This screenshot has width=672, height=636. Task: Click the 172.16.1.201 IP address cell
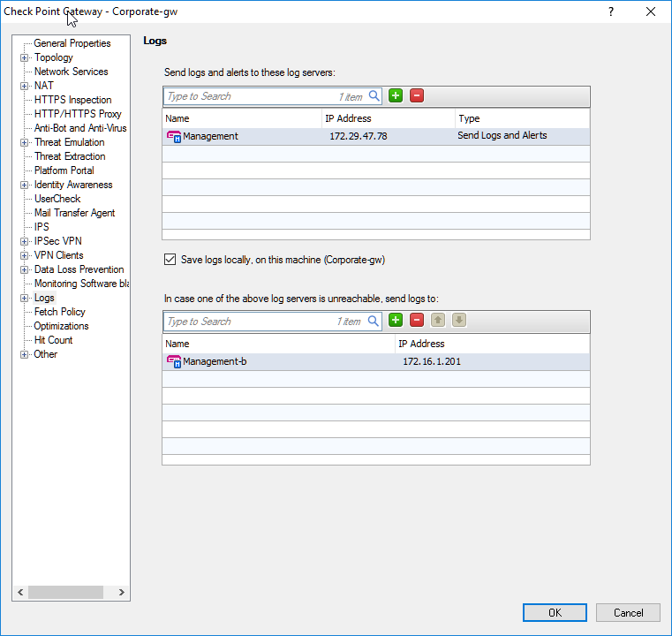pos(432,361)
